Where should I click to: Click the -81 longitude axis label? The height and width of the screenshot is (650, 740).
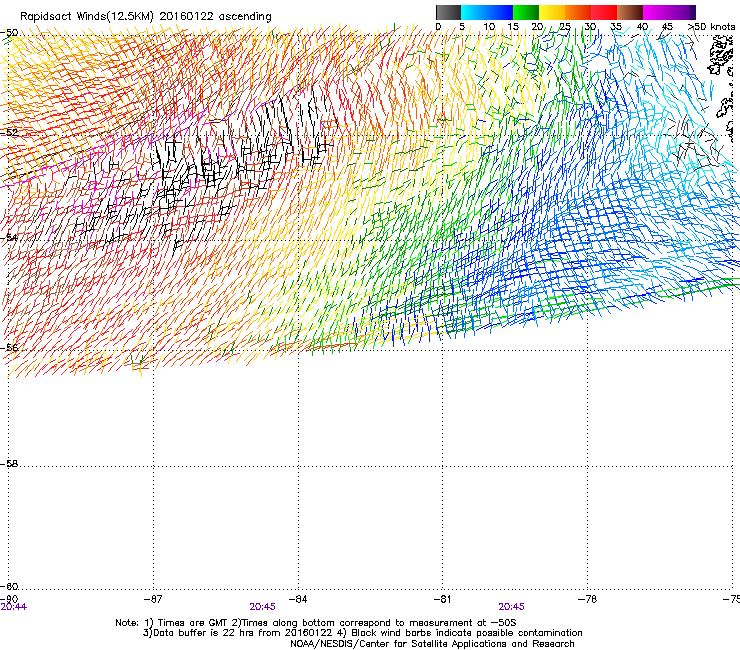click(442, 599)
